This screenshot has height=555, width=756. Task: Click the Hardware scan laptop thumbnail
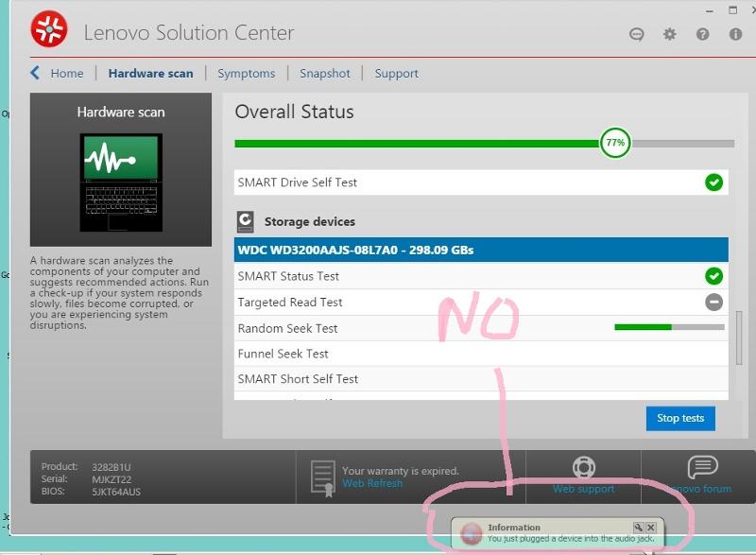(121, 182)
